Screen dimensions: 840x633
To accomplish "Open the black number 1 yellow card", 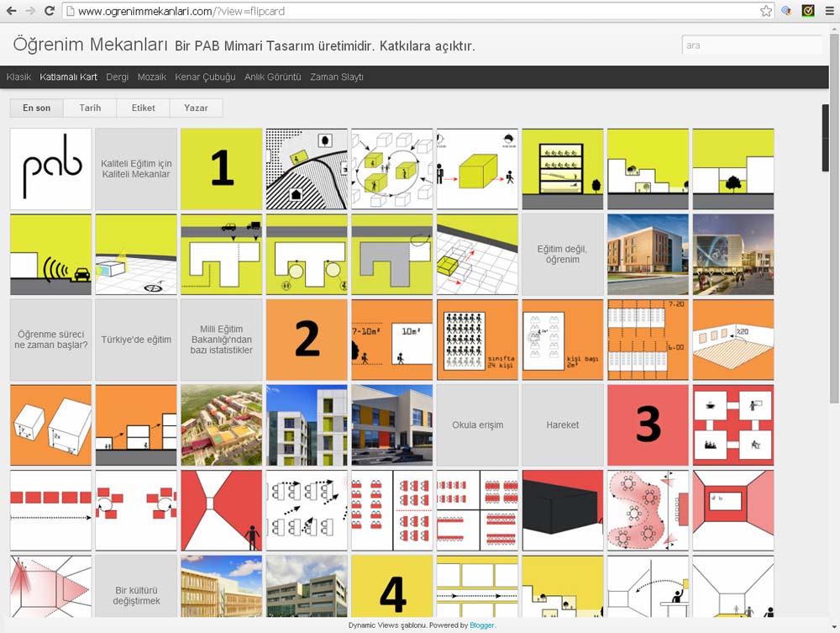I will click(222, 169).
